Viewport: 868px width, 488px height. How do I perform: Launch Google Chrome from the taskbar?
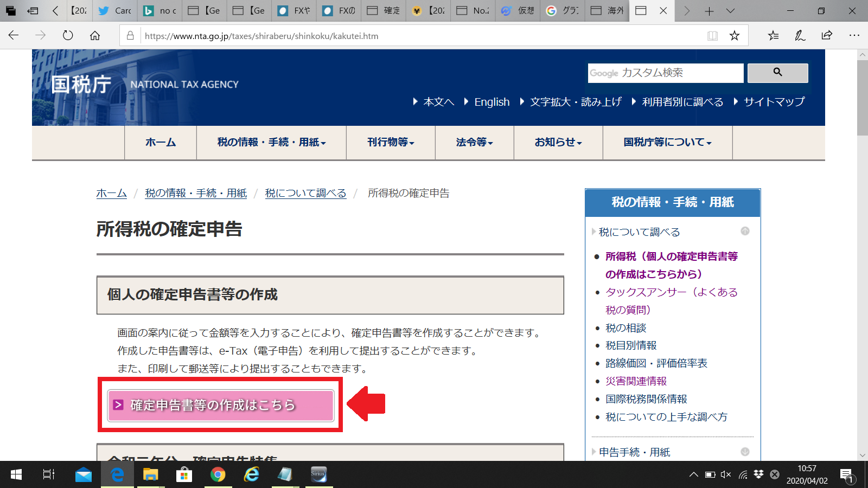tap(218, 474)
